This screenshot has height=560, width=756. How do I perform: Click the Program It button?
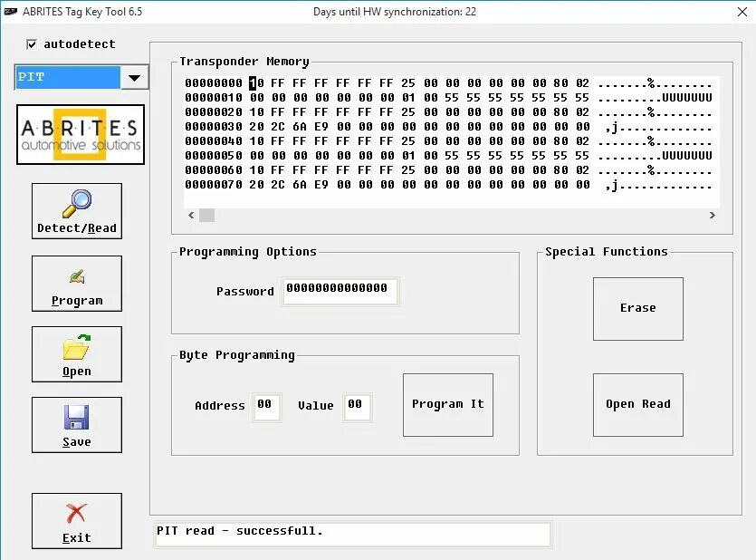click(448, 405)
